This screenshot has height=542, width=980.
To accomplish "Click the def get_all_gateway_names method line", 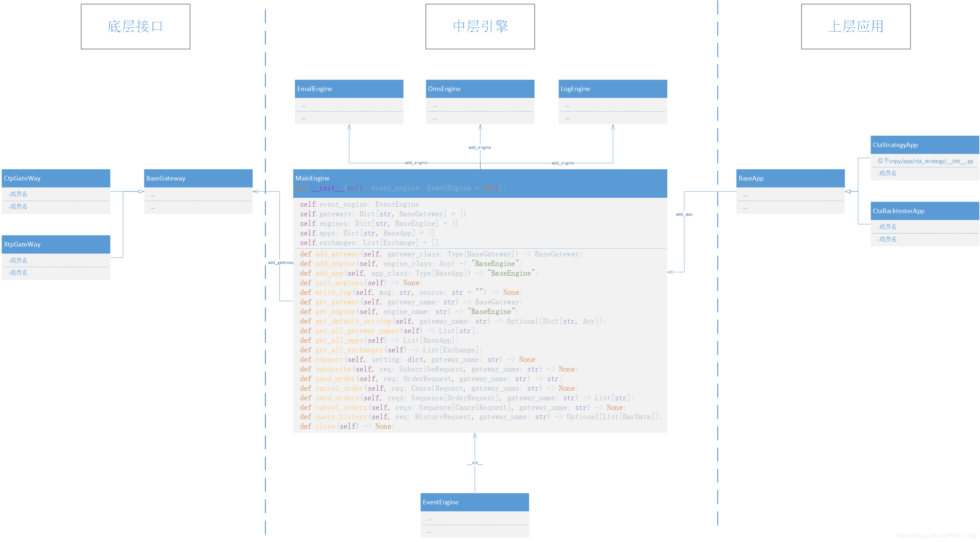I will (x=389, y=331).
